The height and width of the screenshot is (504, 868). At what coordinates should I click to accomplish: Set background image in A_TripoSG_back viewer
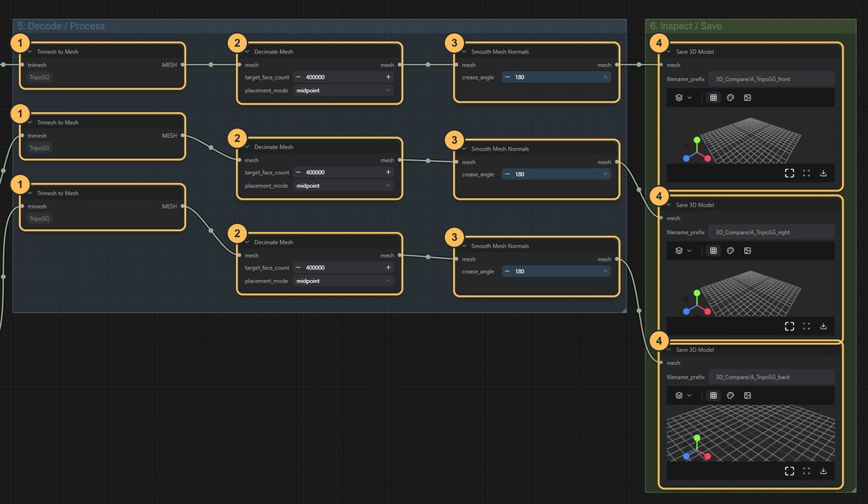747,396
